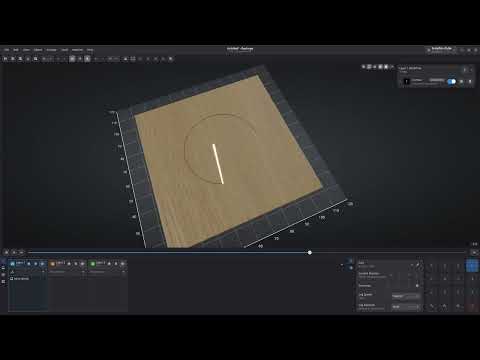Select the blue Layer 1 icon

pyautogui.click(x=12, y=264)
